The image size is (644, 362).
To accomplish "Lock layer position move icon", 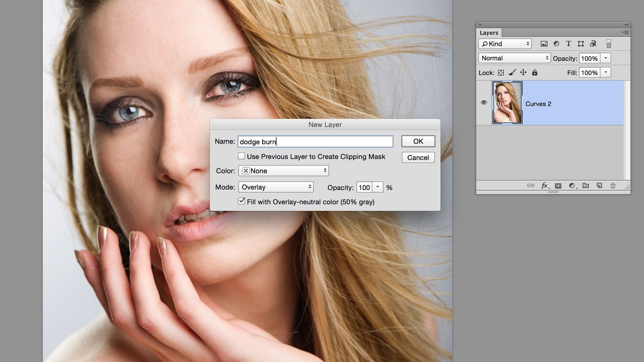I will tap(523, 72).
